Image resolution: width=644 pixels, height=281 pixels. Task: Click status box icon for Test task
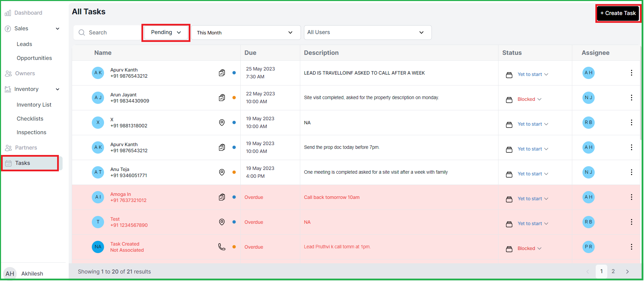click(509, 224)
